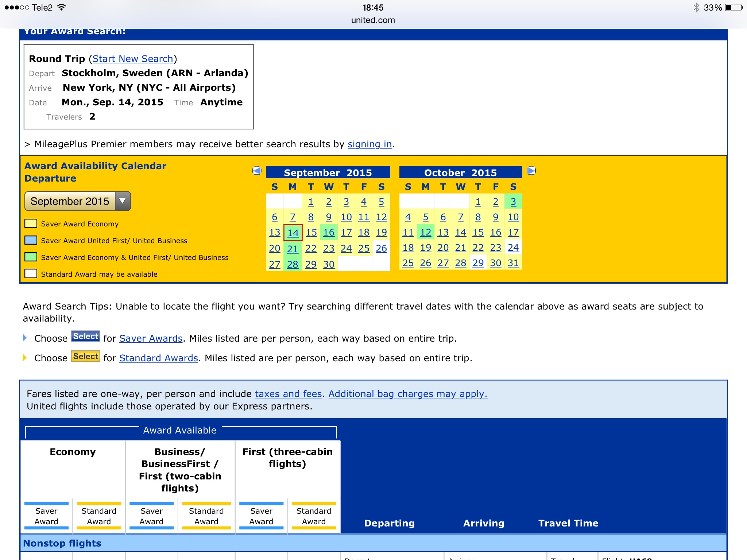Viewport: 747px width, 560px height.
Task: Click the September 2015 calendar title
Action: [x=328, y=173]
